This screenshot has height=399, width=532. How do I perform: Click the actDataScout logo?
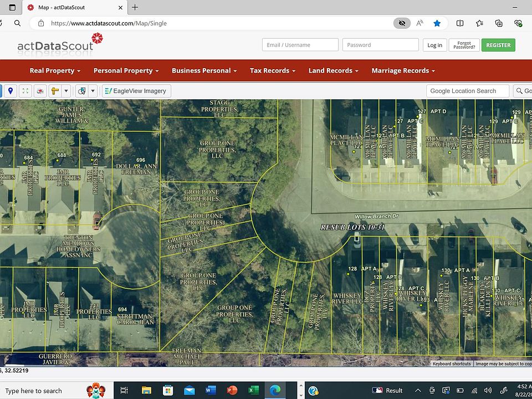click(60, 45)
